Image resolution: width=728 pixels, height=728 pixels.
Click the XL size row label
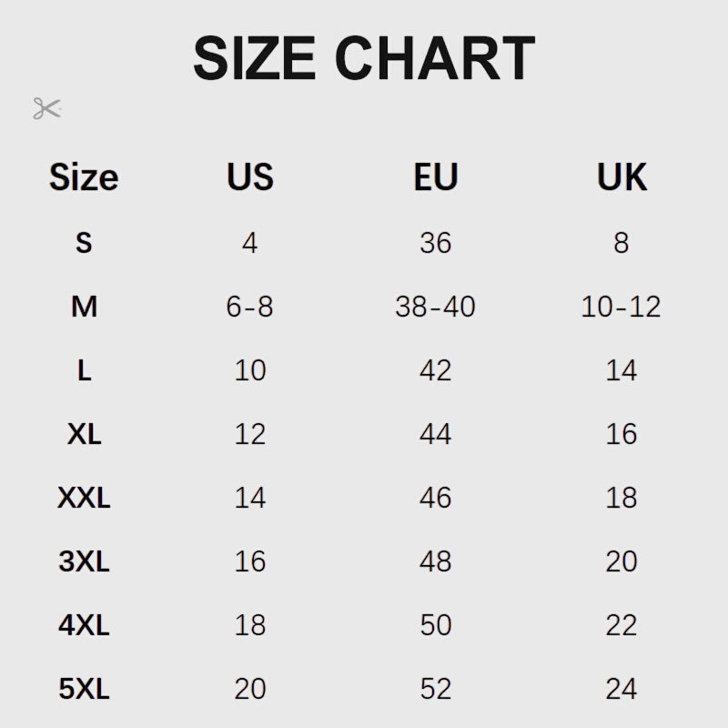pyautogui.click(x=84, y=434)
